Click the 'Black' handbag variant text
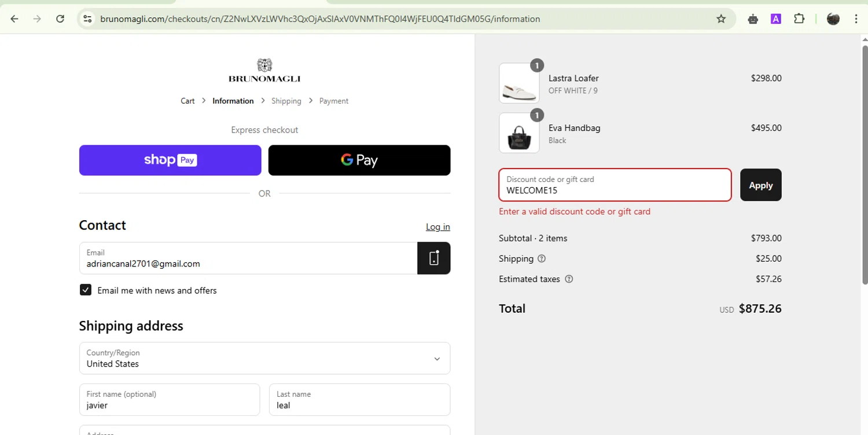The image size is (868, 435). coord(557,141)
